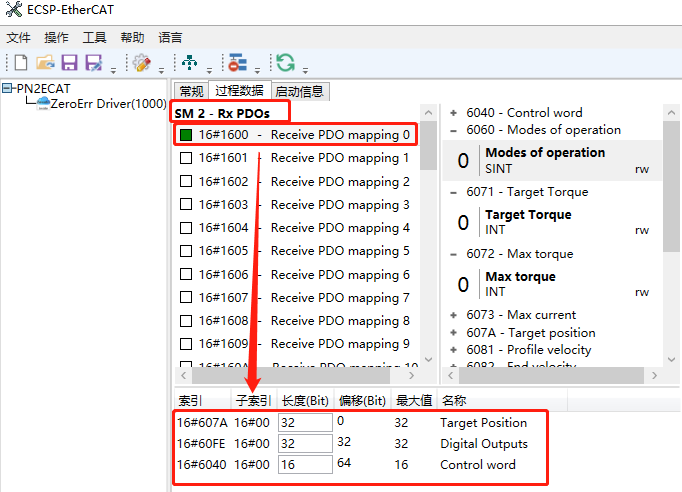Switch to the 常规 tab

(191, 91)
